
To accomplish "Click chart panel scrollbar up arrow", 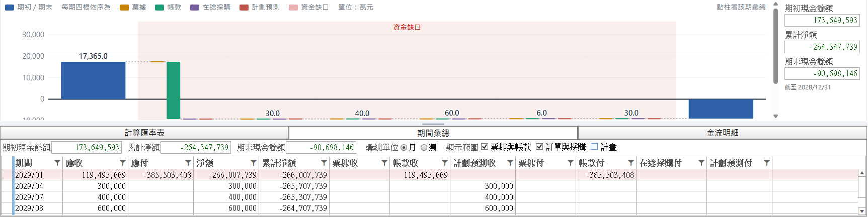I will pyautogui.click(x=775, y=4).
